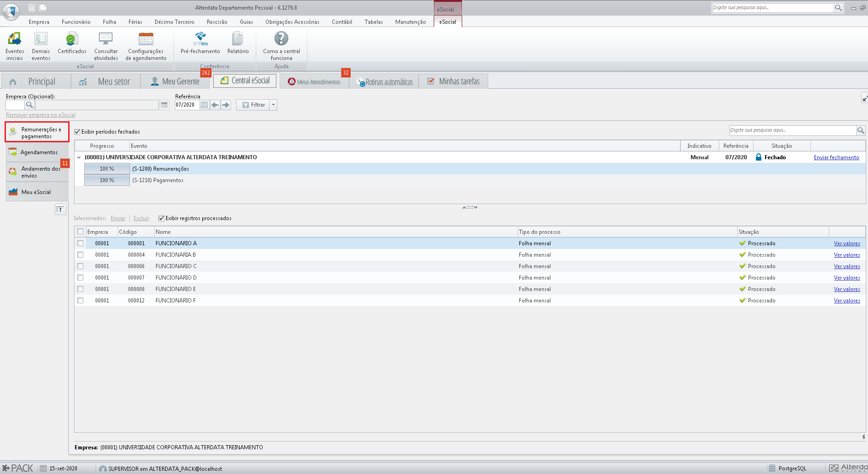Image resolution: width=868 pixels, height=474 pixels.
Task: Open DCTFWeb Pré-fechamento
Action: [x=200, y=43]
